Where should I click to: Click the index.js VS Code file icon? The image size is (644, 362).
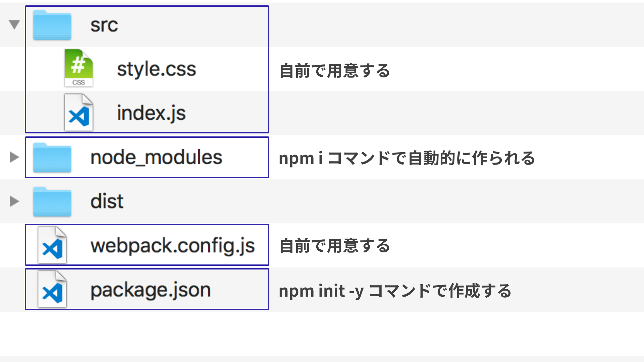(78, 112)
